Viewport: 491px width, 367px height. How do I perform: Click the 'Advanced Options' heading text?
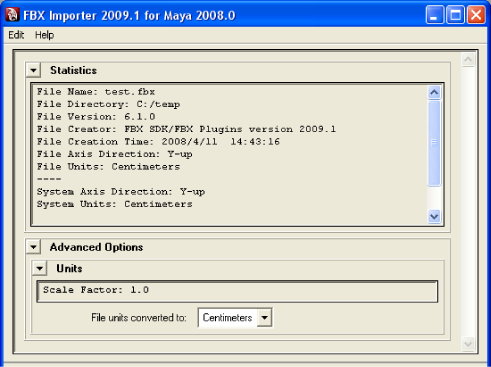pos(96,247)
